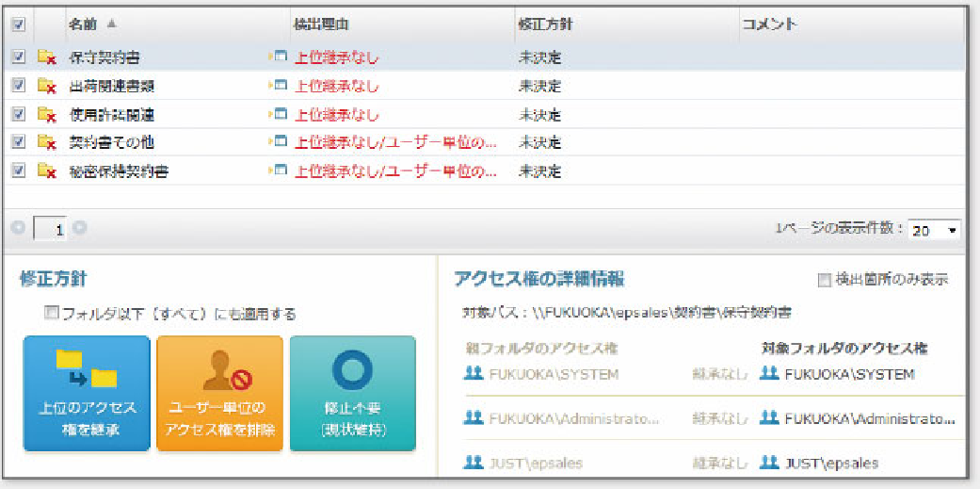Image resolution: width=980 pixels, height=489 pixels.
Task: Toggle select-all checkbox in table header
Action: (19, 24)
